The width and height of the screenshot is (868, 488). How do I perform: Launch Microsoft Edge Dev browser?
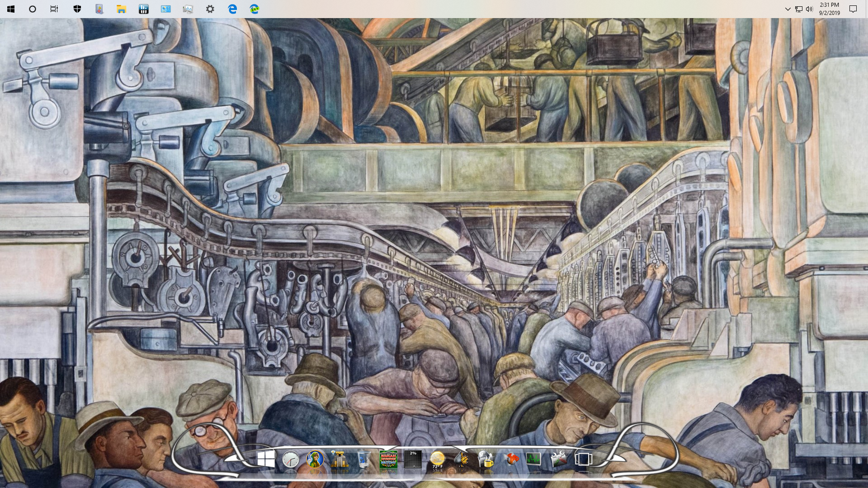point(254,9)
